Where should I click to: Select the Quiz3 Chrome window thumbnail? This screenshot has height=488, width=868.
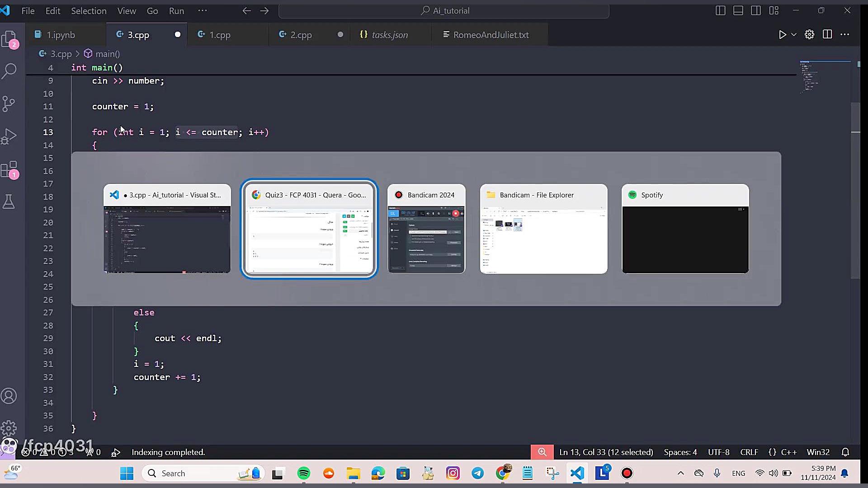click(x=309, y=229)
